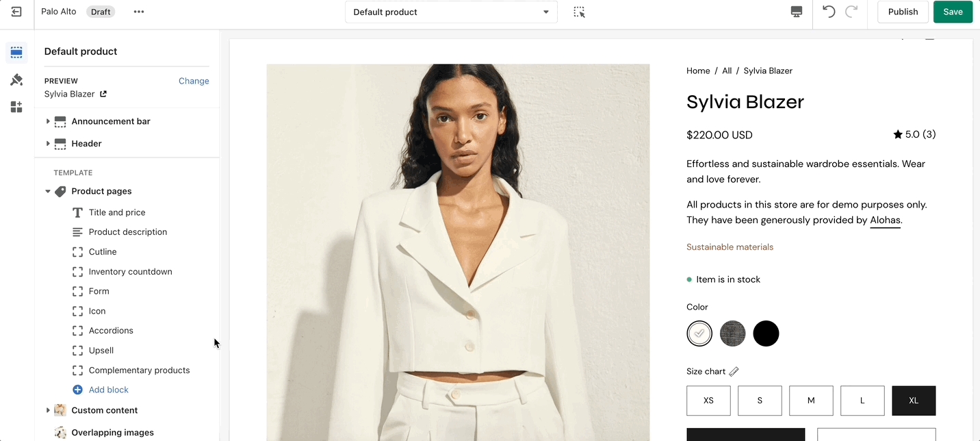Select the XS size option

708,401
